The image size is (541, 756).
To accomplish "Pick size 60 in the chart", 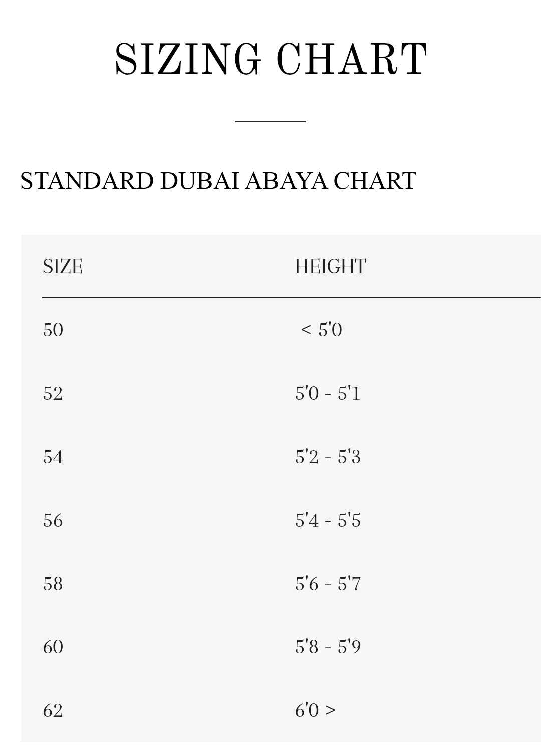I will tap(53, 647).
